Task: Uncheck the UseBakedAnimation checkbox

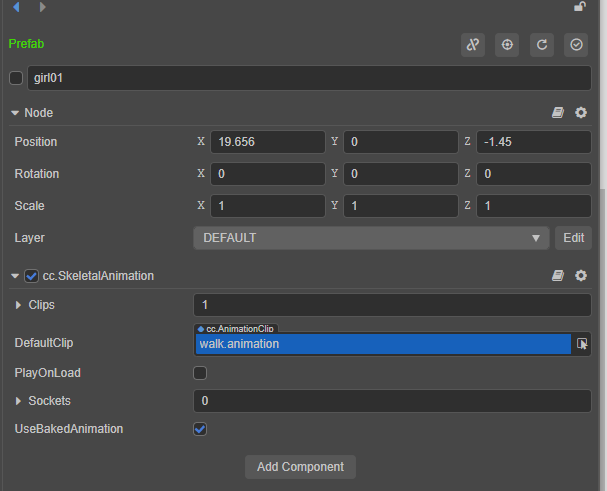Action: point(200,429)
